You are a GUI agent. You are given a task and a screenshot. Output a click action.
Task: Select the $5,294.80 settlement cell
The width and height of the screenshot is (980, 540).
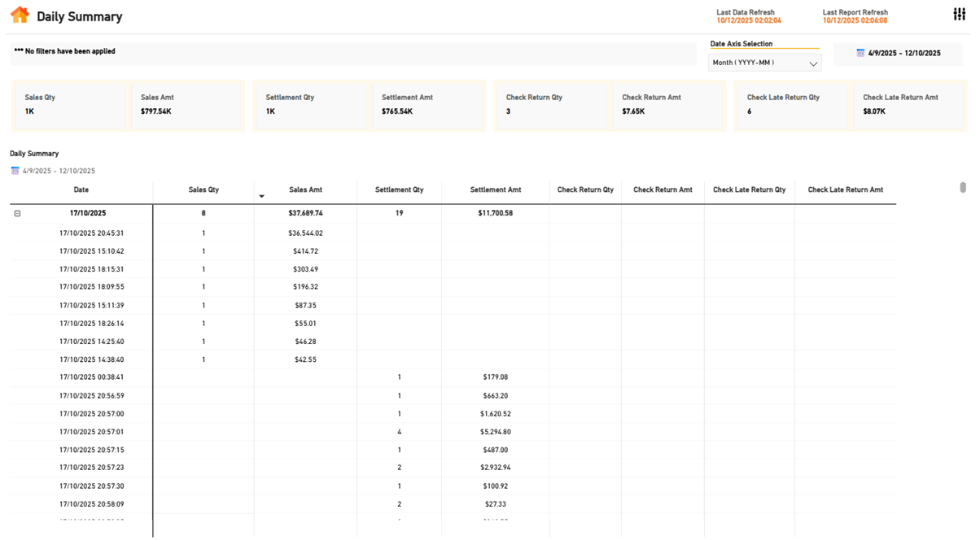[495, 432]
